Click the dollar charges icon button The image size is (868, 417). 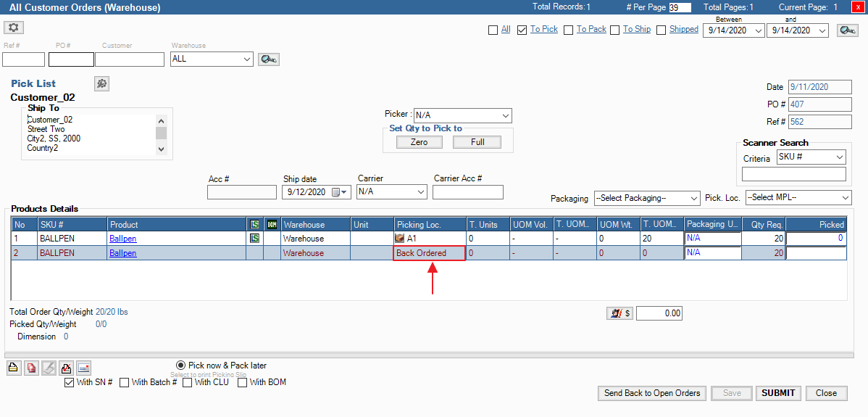(620, 313)
